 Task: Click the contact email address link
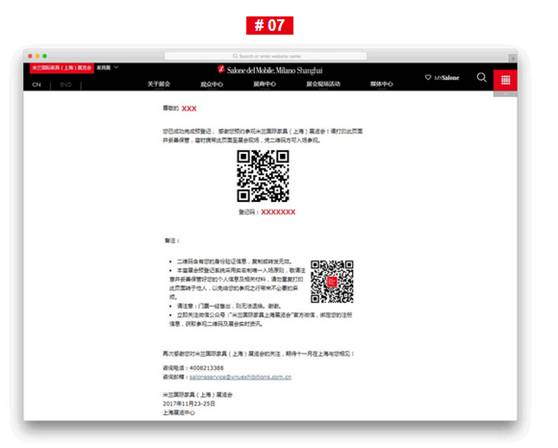tap(240, 377)
